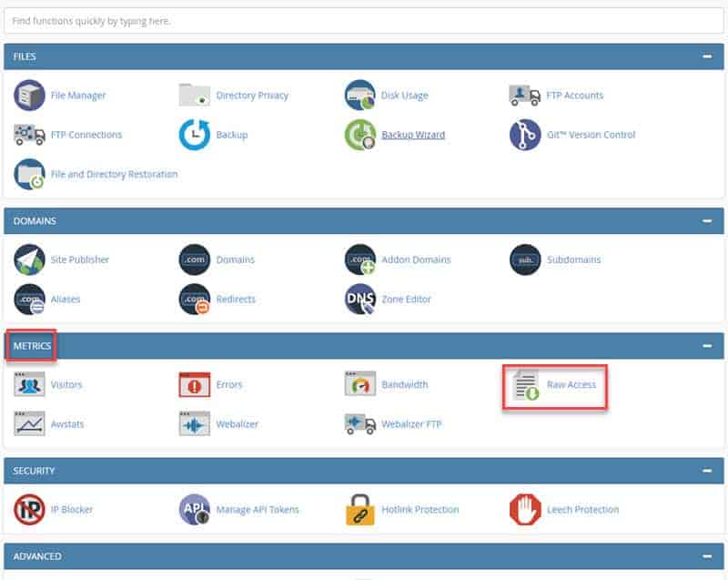Click the METRICS section header title
Viewport: 728px width, 580px height.
(x=32, y=346)
